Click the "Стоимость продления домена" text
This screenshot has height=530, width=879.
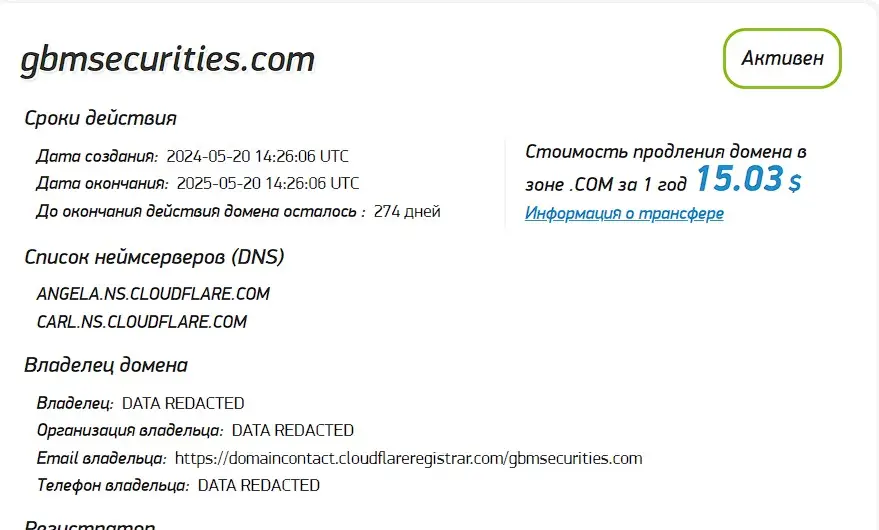[665, 152]
